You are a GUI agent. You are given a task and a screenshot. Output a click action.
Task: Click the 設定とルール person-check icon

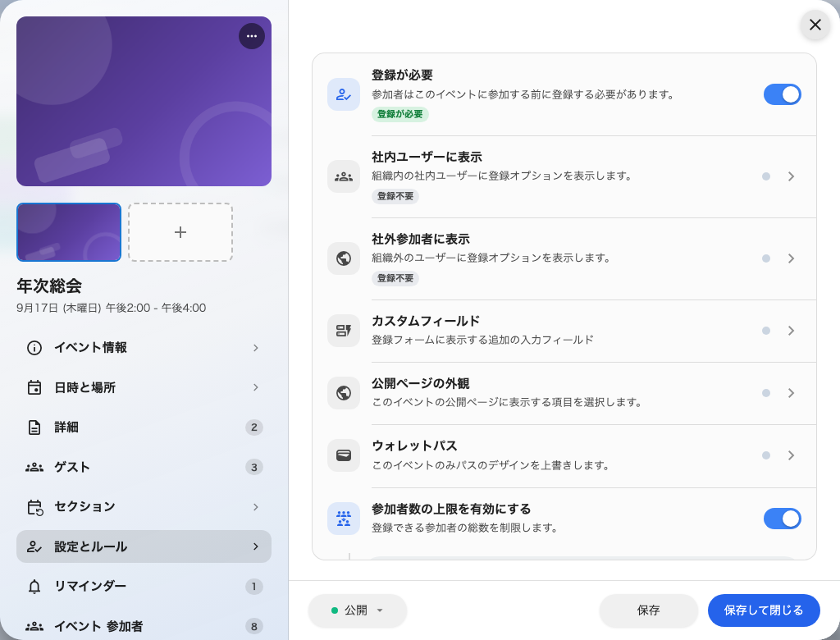(34, 546)
